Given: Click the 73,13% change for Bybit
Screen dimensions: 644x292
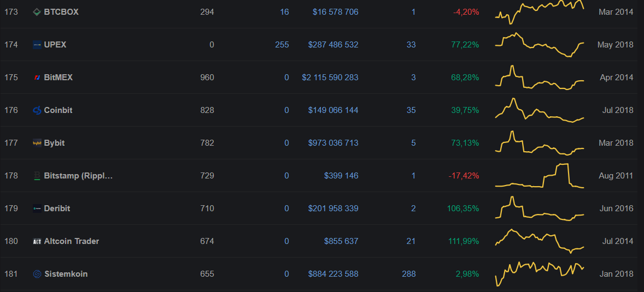Looking at the screenshot, I should click(465, 143).
